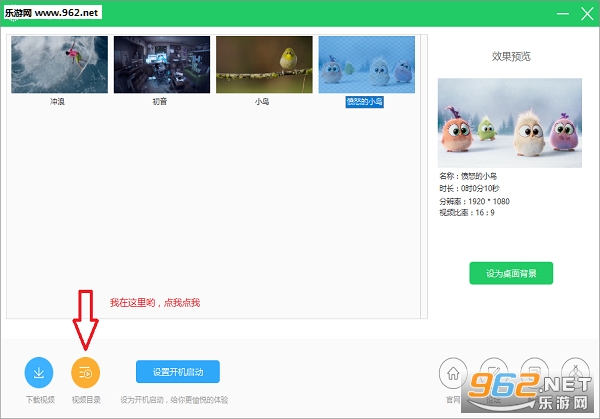
Task: Open the official website home icon
Action: click(x=453, y=373)
